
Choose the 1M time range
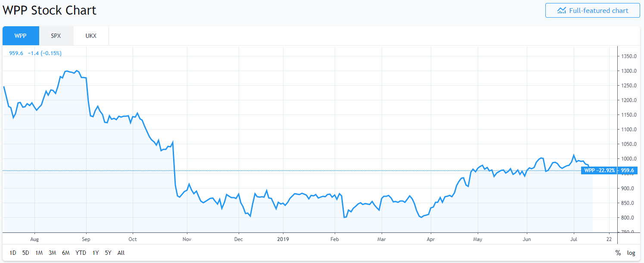coord(39,253)
